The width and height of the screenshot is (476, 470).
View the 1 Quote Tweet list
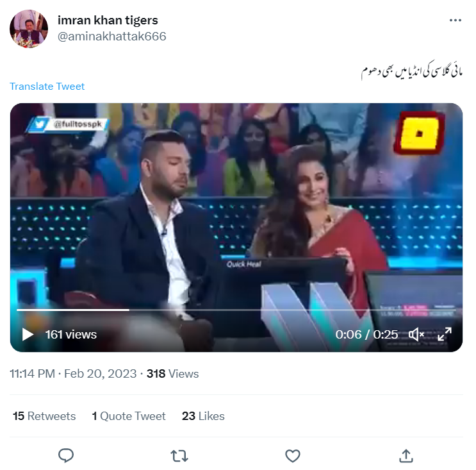coord(129,416)
